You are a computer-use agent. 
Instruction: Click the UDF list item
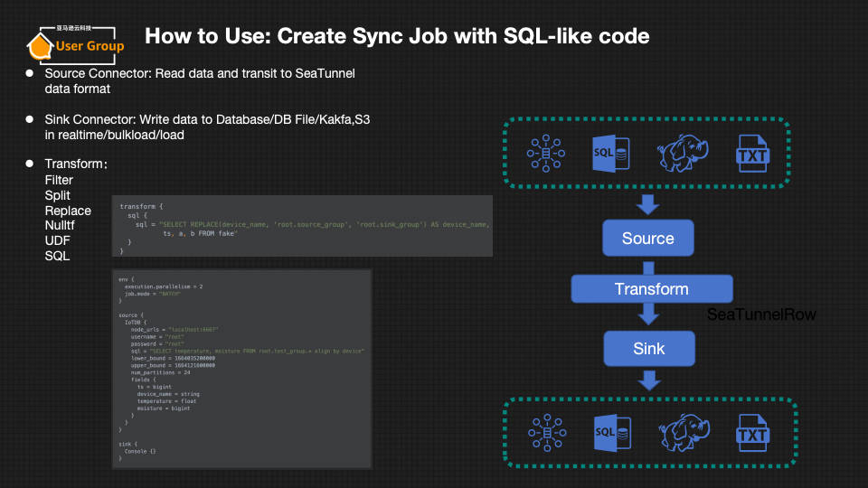click(x=58, y=240)
